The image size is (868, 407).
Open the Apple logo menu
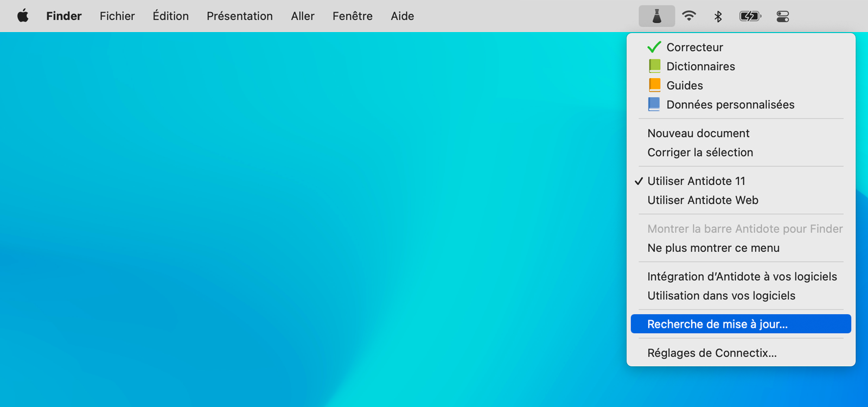pyautogui.click(x=23, y=16)
